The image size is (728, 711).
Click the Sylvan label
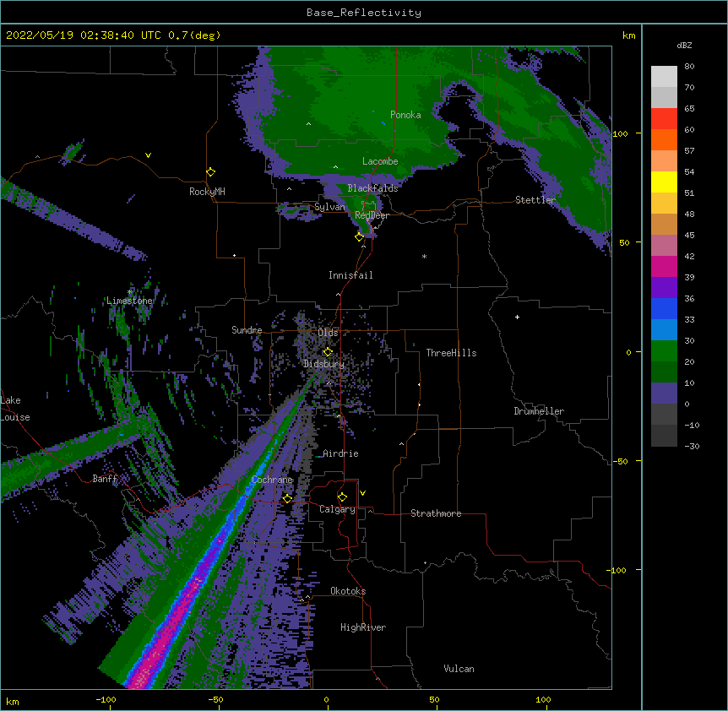coord(329,207)
